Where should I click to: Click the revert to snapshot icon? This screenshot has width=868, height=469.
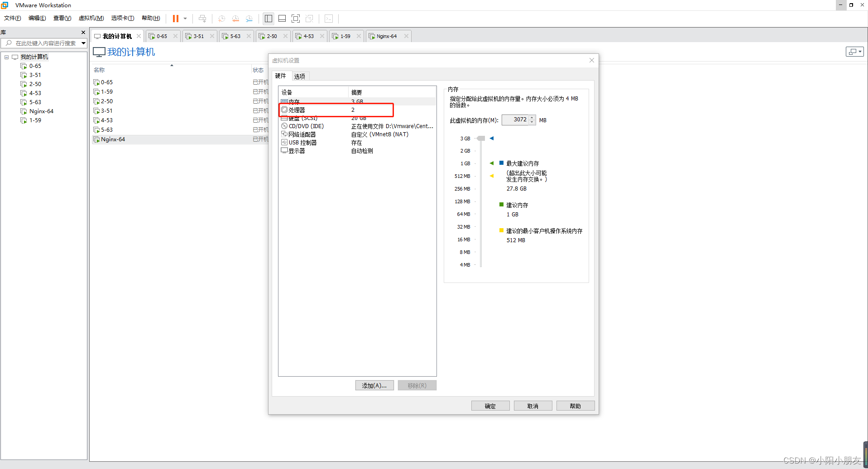(235, 19)
